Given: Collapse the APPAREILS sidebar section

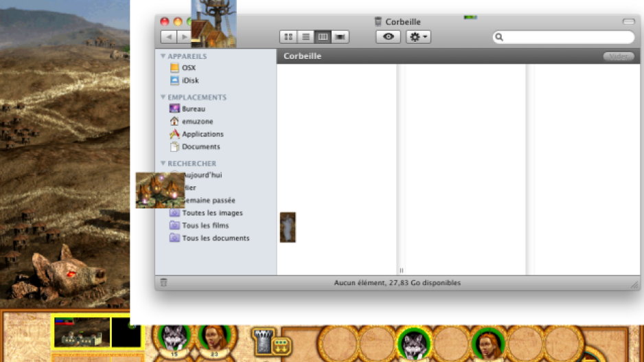Looking at the screenshot, I should click(163, 56).
